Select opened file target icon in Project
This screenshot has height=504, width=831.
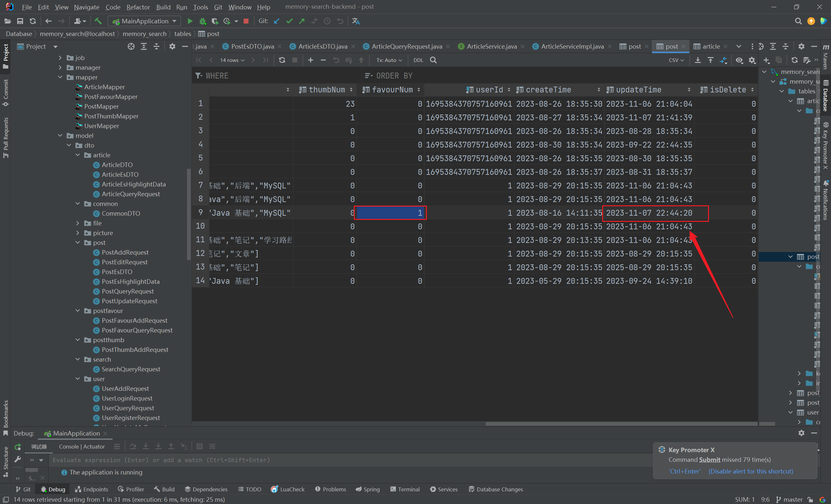131,46
